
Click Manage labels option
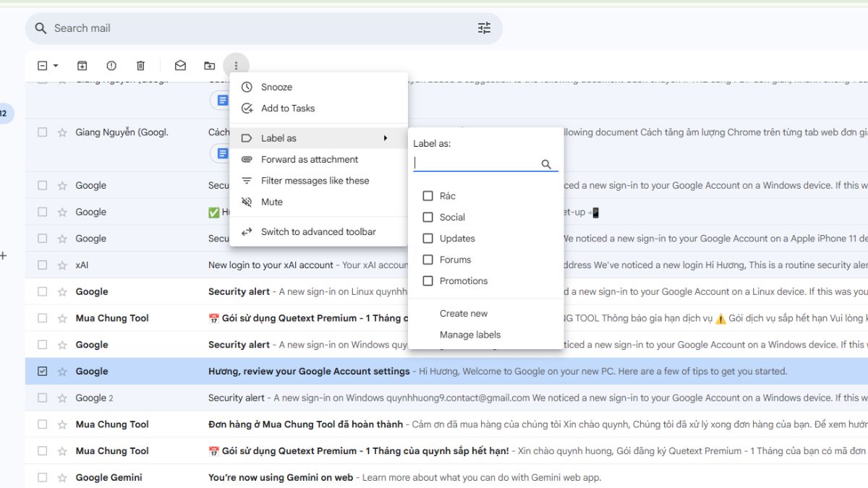470,335
